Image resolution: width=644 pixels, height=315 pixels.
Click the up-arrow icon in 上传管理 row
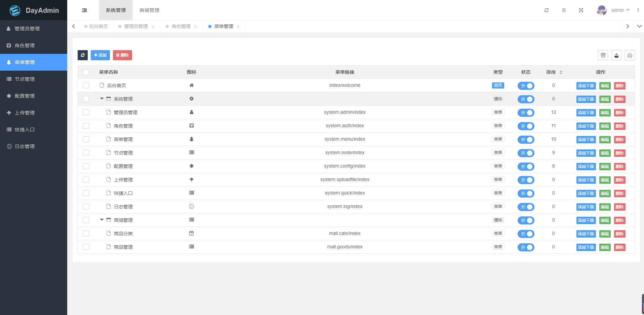pos(192,179)
